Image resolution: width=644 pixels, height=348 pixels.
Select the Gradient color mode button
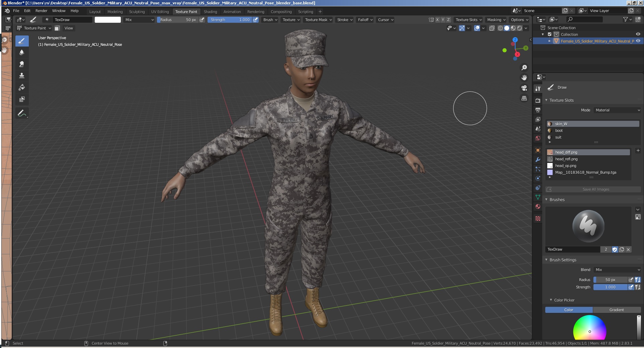pos(617,310)
